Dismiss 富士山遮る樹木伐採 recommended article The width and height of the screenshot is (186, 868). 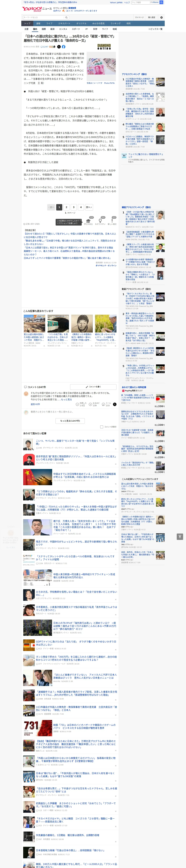click(44, 346)
